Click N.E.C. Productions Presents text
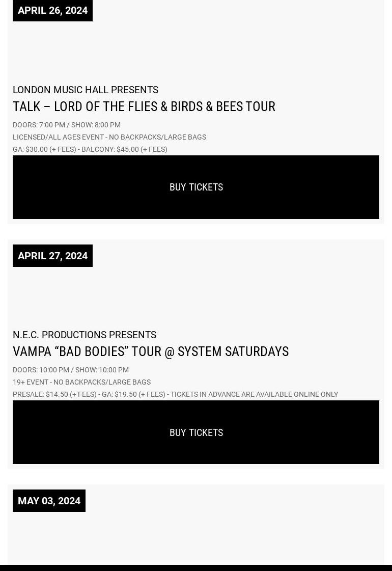This screenshot has height=571, width=392. pos(85,335)
